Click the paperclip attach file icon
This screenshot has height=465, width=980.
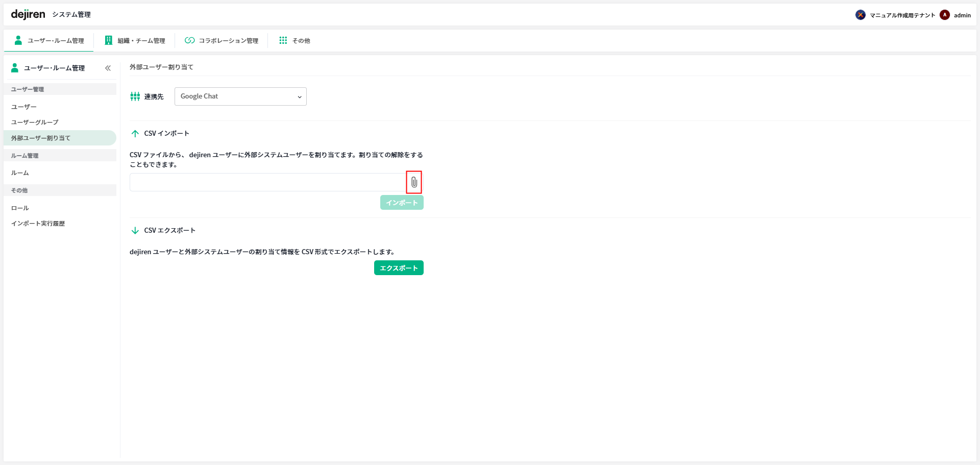[414, 182]
